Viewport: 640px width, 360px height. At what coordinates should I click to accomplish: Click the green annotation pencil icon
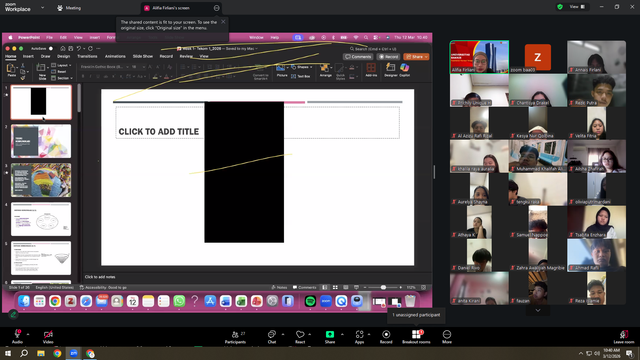pyautogui.click(x=13, y=314)
